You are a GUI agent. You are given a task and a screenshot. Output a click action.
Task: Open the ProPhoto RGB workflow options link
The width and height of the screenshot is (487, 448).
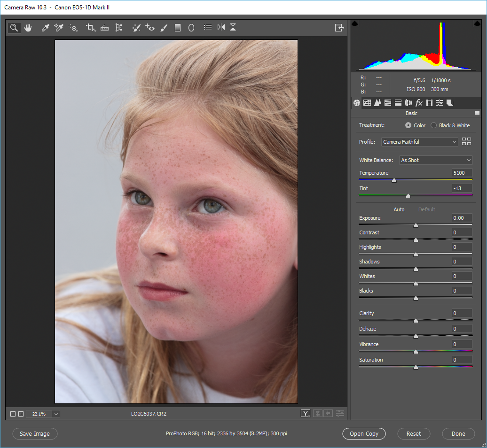pos(226,433)
